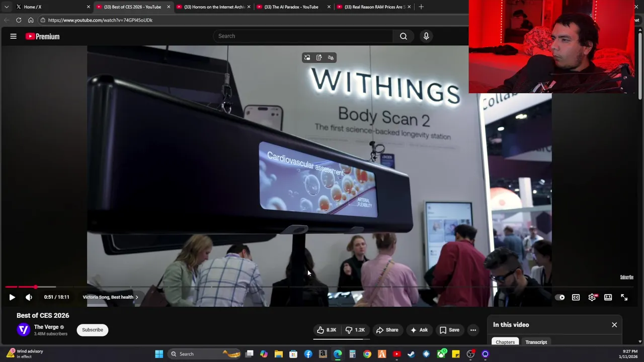Click the YouTube search input field
This screenshot has height=362, width=644.
303,36
